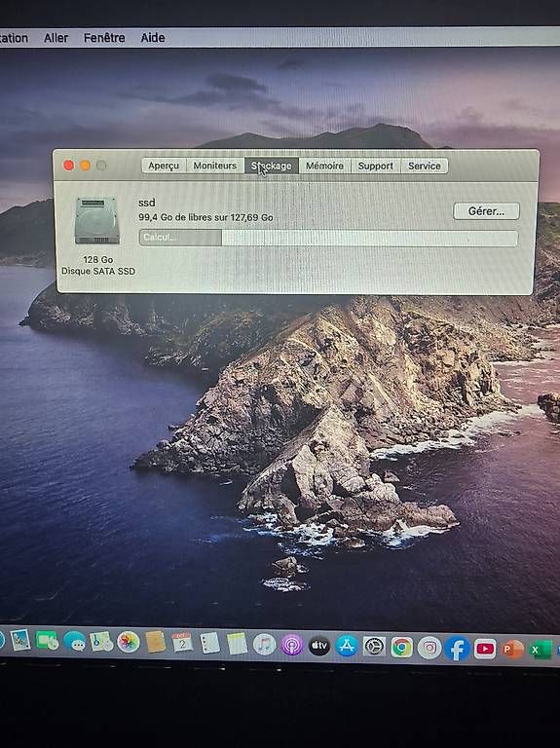Click the "128 Go" capacity label

pyautogui.click(x=97, y=259)
